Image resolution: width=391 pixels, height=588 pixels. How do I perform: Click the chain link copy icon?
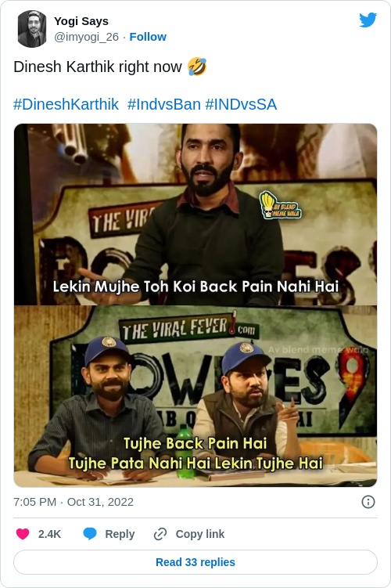[160, 534]
